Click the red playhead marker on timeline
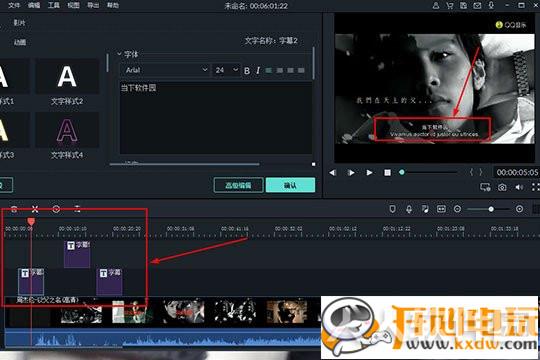Viewport: 540px width, 360px height. click(31, 222)
